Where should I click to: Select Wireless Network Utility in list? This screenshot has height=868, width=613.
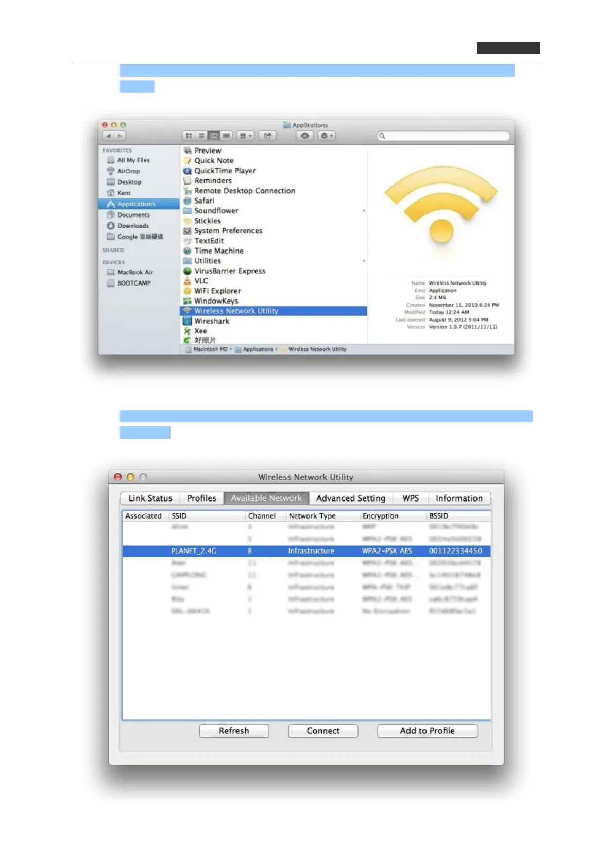click(274, 311)
